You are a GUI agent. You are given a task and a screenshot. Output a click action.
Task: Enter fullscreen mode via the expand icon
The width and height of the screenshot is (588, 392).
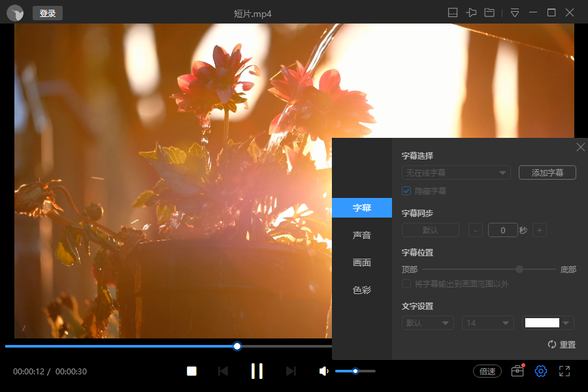564,370
